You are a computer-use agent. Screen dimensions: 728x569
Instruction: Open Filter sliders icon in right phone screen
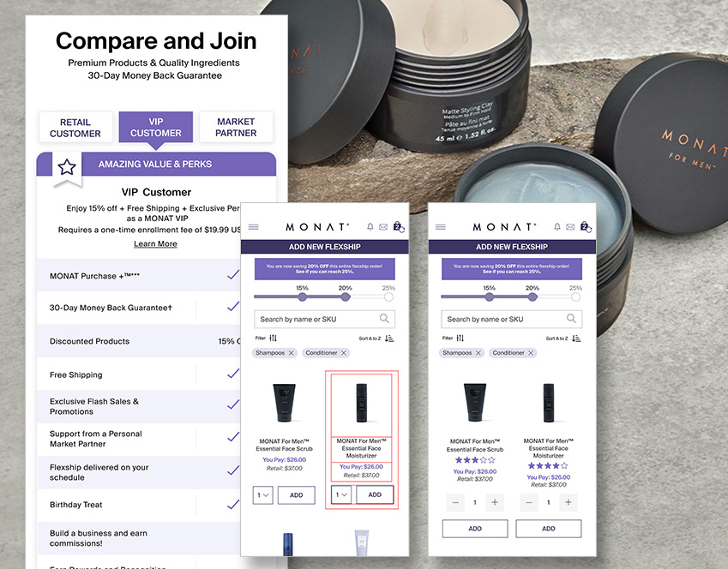tap(460, 338)
